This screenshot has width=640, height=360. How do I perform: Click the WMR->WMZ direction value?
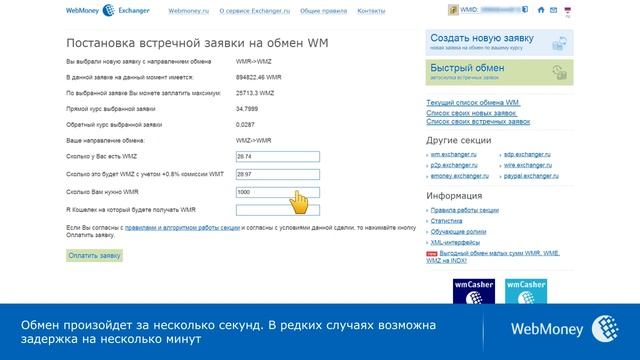[253, 62]
